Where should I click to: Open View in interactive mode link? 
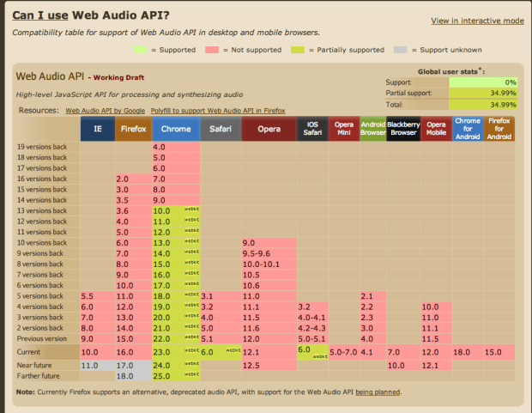(x=476, y=20)
